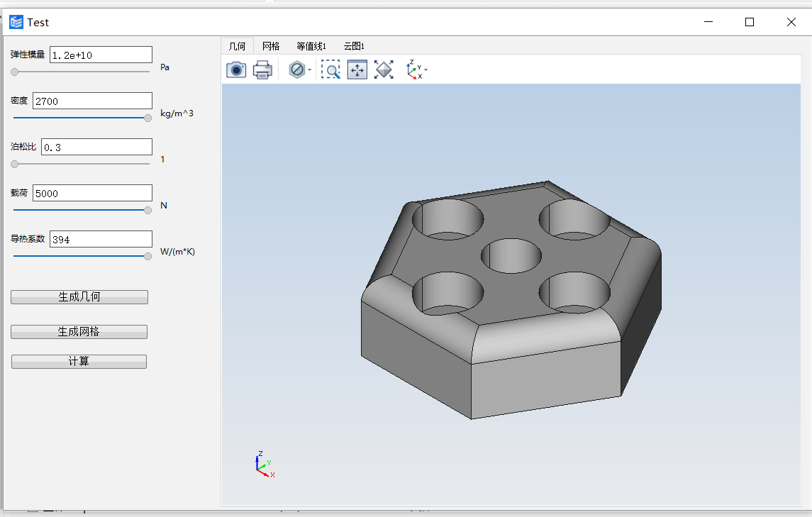Open the axis orientation dropdown arrow
This screenshot has height=517, width=812.
[x=426, y=70]
